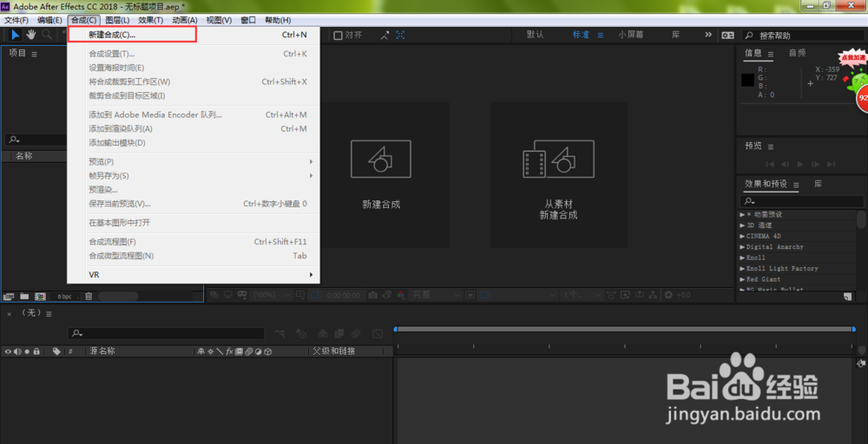Expand the CINEMA 4D effects category

pos(742,236)
